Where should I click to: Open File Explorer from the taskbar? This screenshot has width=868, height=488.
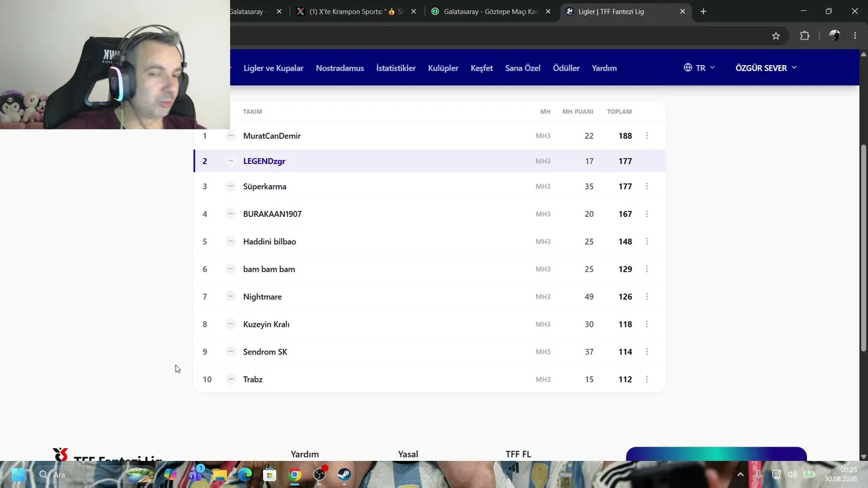(x=220, y=474)
